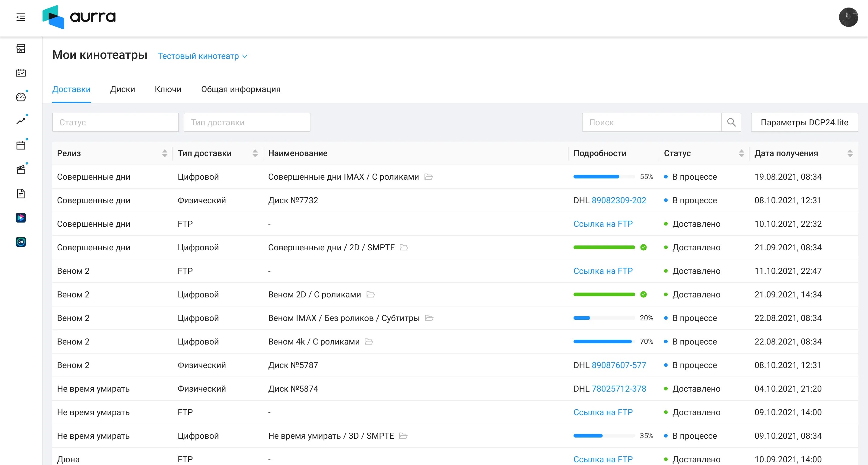Open folder for Не время умирать / 3D / SMPTE
Viewport: 868px width, 465px height.
403,436
